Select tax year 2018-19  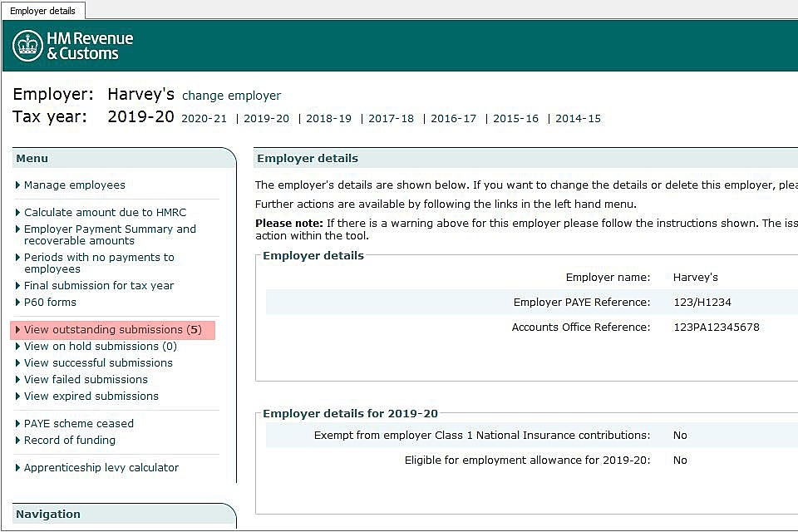(x=328, y=119)
